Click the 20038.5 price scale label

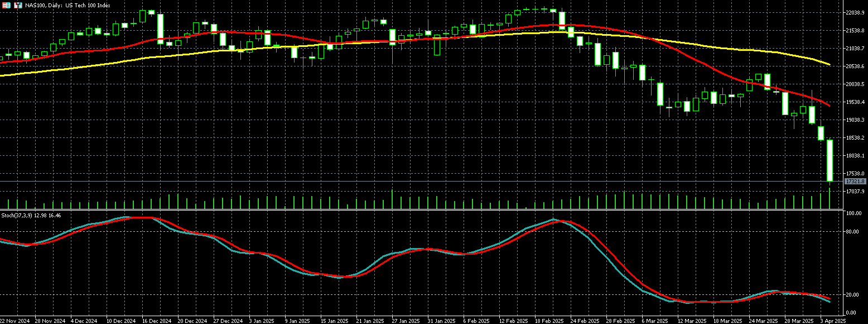coord(855,84)
